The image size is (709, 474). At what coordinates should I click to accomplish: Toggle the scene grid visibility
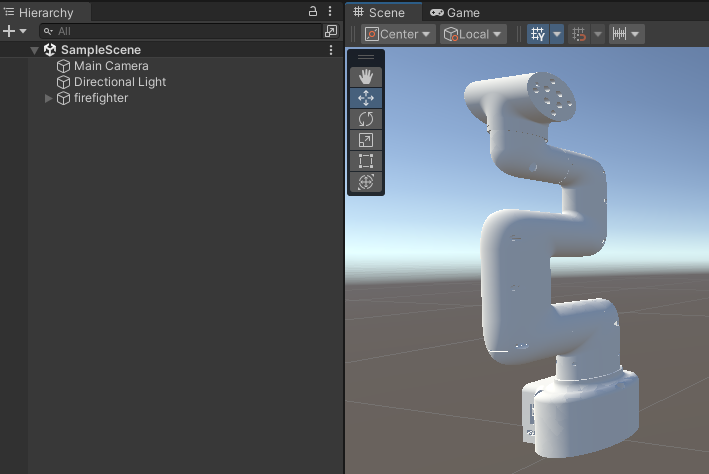pyautogui.click(x=538, y=34)
